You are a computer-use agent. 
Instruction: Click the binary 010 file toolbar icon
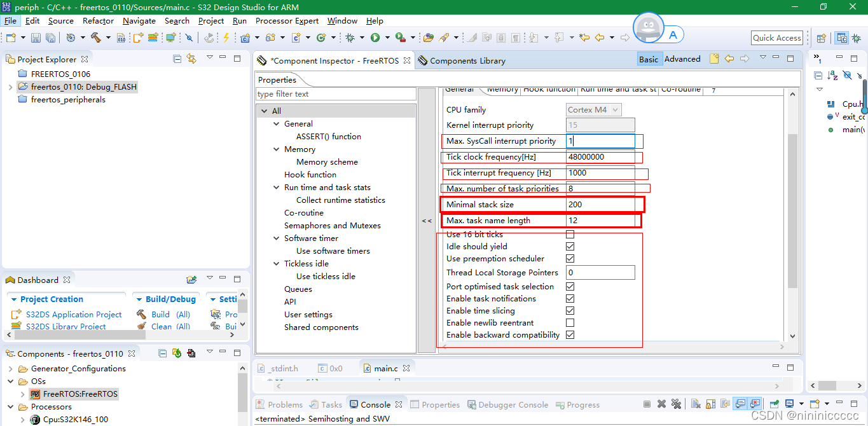121,38
